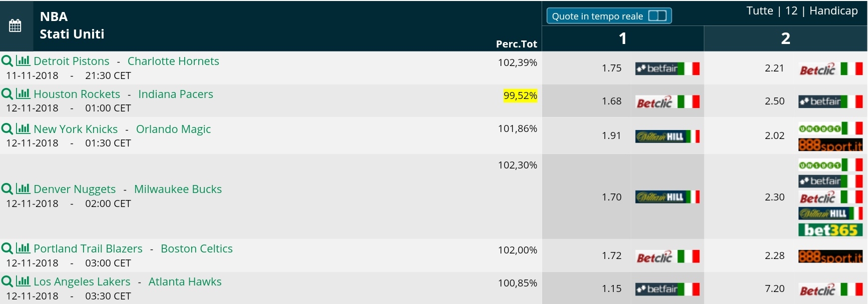
Task: Click 888sport.it logo in Portland row
Action: 830,257
